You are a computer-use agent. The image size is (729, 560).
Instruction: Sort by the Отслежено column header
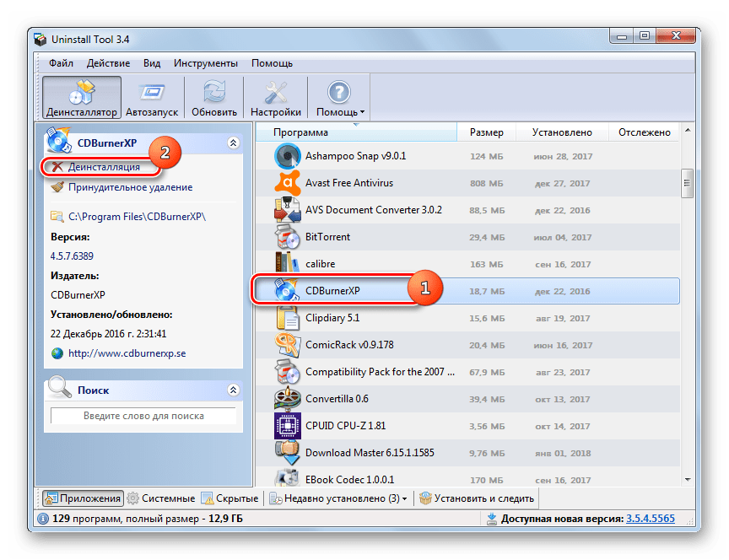click(x=644, y=132)
